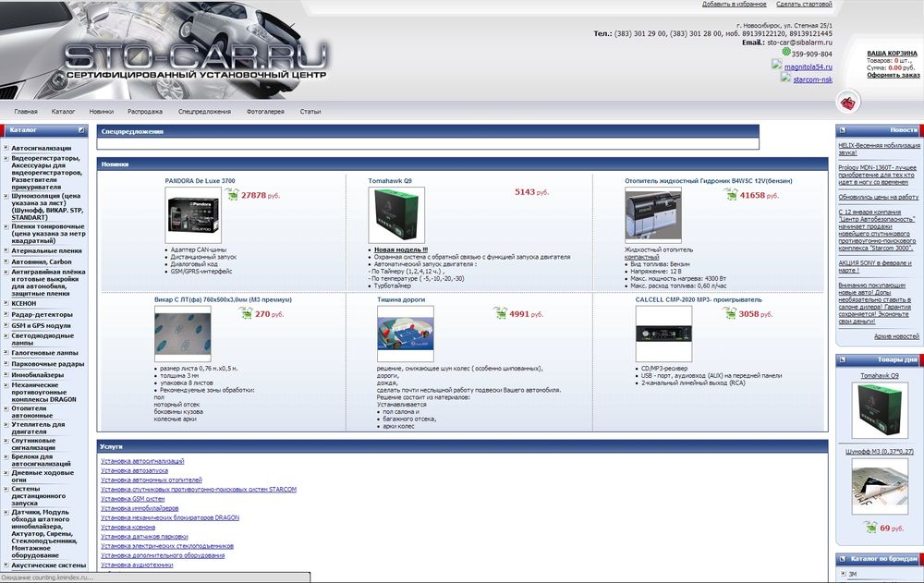Image resolution: width=924 pixels, height=583 pixels.
Task: Click the Каталог по брэндам header icon
Action: click(x=843, y=558)
